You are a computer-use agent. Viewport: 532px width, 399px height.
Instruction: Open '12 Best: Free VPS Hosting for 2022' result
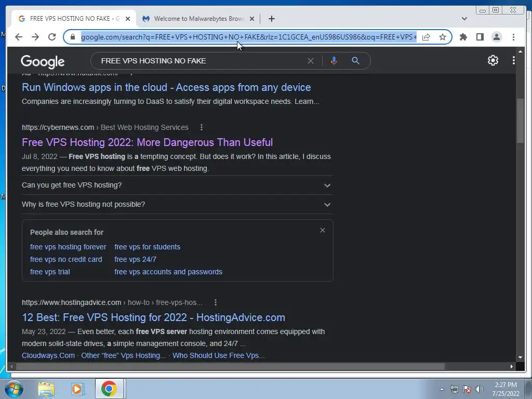[x=153, y=317]
